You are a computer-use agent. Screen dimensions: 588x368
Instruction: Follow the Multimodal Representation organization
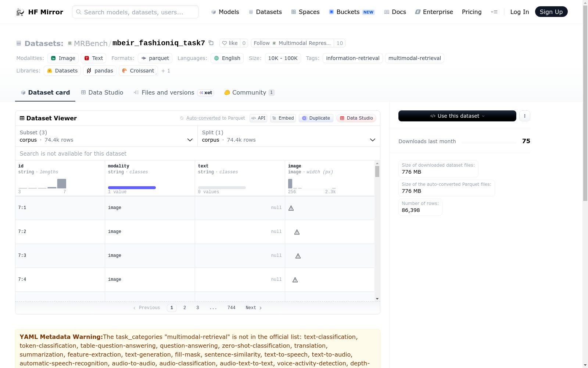click(x=293, y=43)
